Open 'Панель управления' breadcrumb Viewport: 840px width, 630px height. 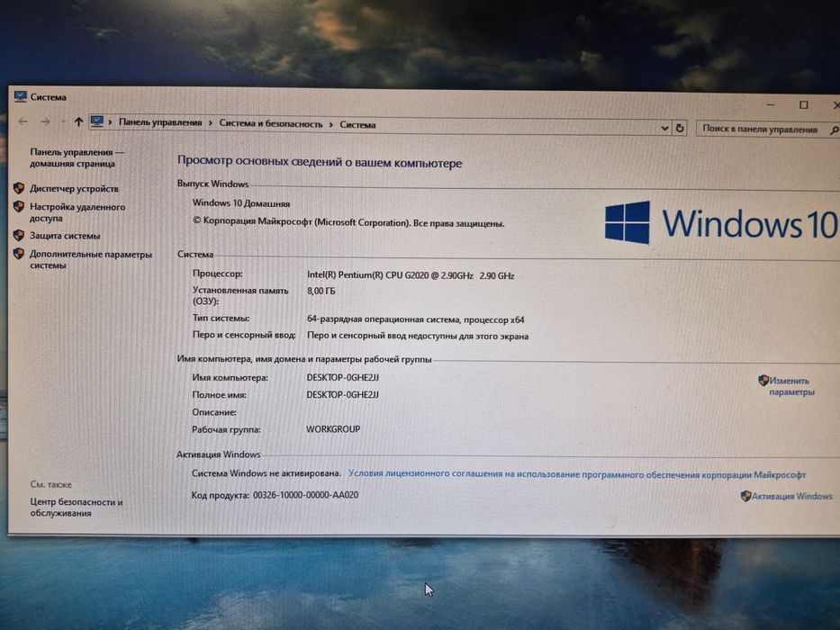[160, 122]
